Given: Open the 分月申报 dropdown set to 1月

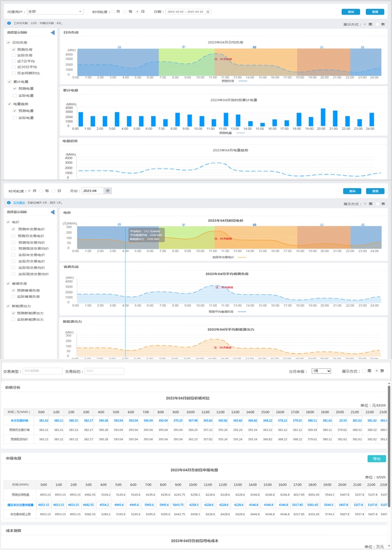Looking at the screenshot, I should [x=320, y=371].
